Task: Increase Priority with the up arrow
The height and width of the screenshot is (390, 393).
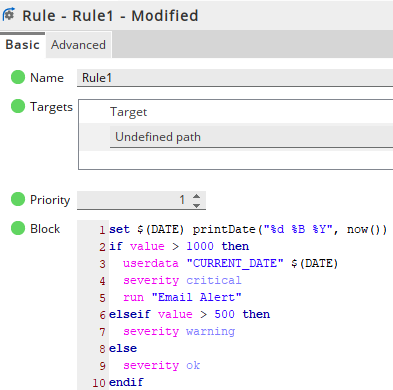Action: pos(197,196)
